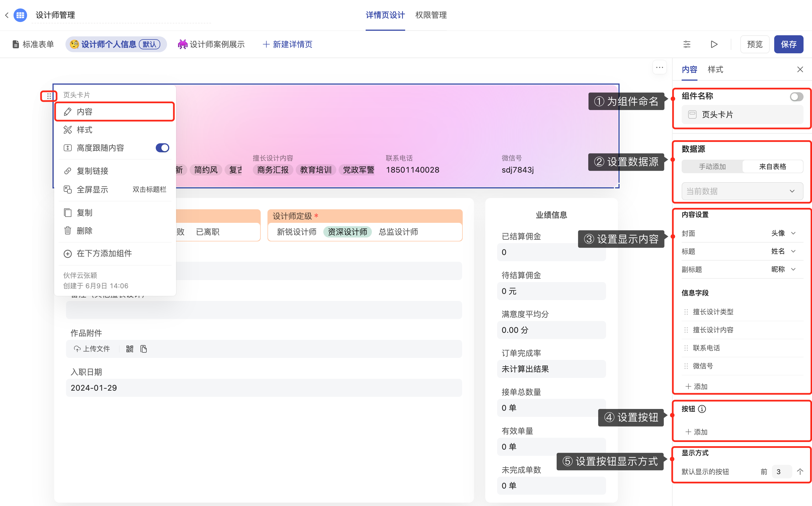Open the 封面 头像 dropdown
Screen dimensions: 812x506
(783, 233)
